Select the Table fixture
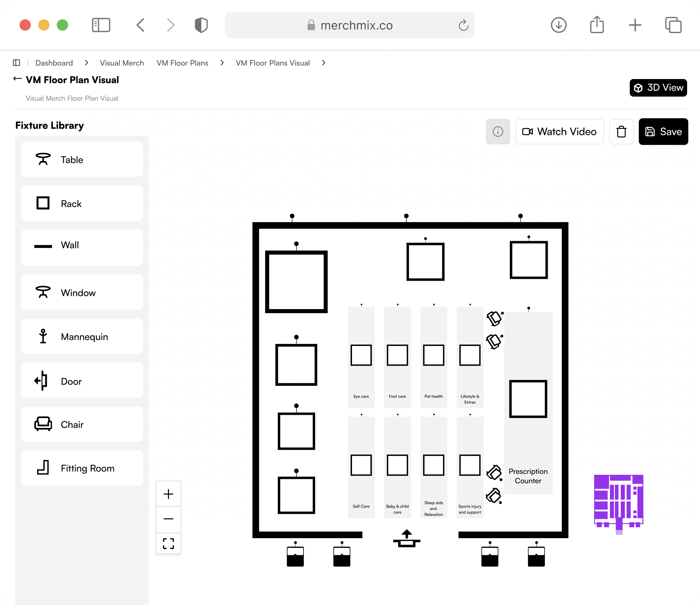Viewport: 700px width, 605px height. pos(81,160)
